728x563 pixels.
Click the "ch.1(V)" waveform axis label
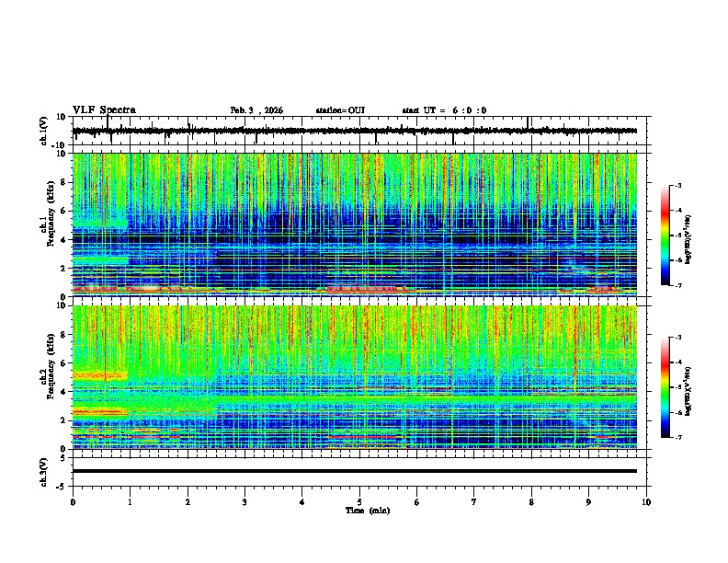[x=44, y=131]
